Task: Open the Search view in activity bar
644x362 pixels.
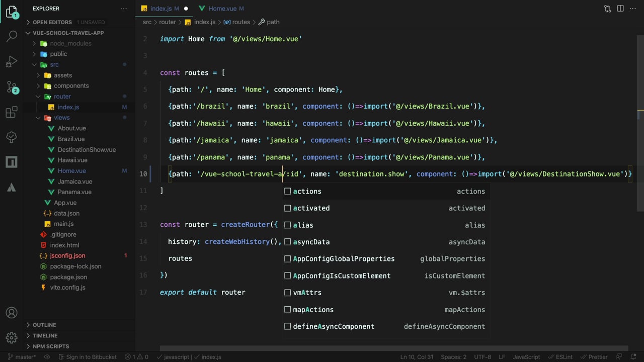Action: pyautogui.click(x=11, y=36)
